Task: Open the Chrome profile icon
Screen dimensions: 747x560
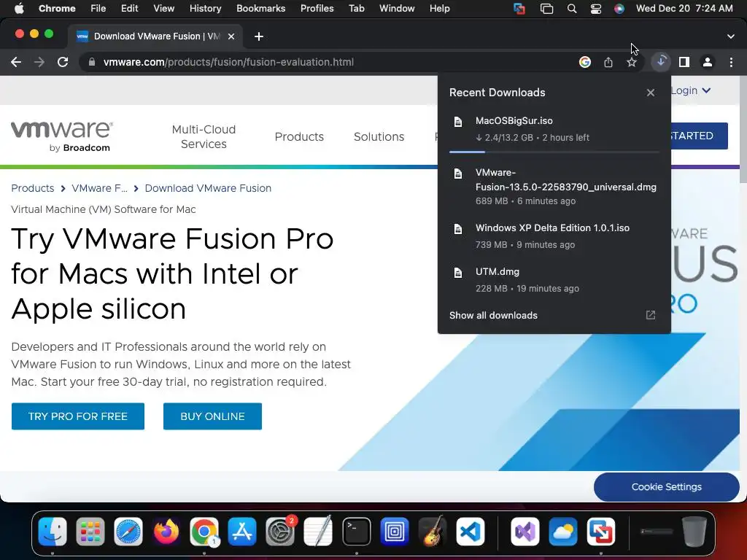Action: pos(708,62)
